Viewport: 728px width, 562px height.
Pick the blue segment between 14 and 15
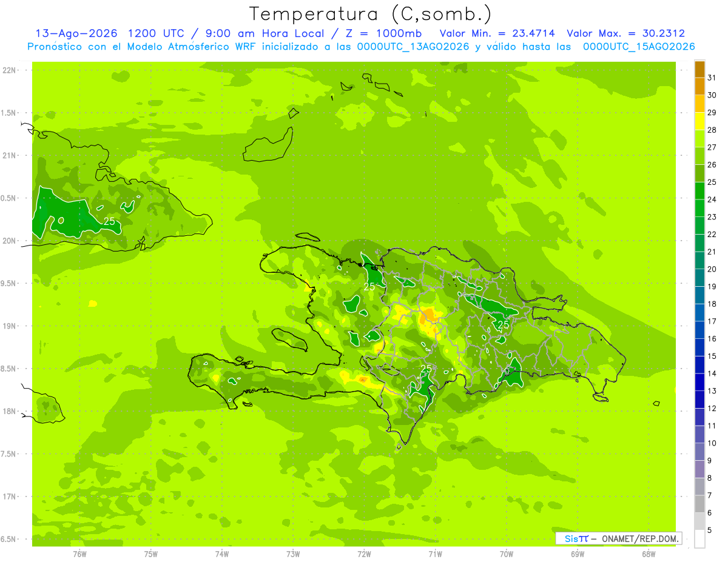point(699,365)
